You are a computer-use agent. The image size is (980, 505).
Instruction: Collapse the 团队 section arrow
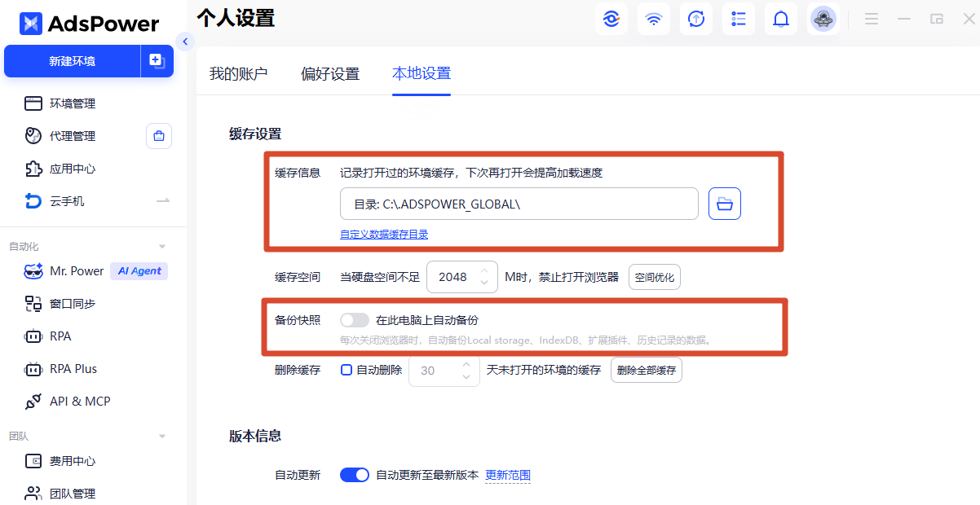pyautogui.click(x=162, y=437)
